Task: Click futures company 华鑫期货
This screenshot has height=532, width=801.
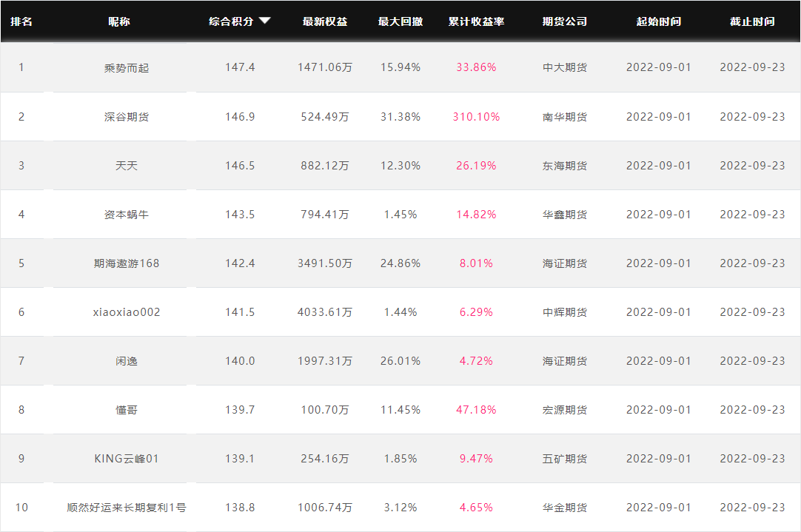Action: click(x=565, y=215)
